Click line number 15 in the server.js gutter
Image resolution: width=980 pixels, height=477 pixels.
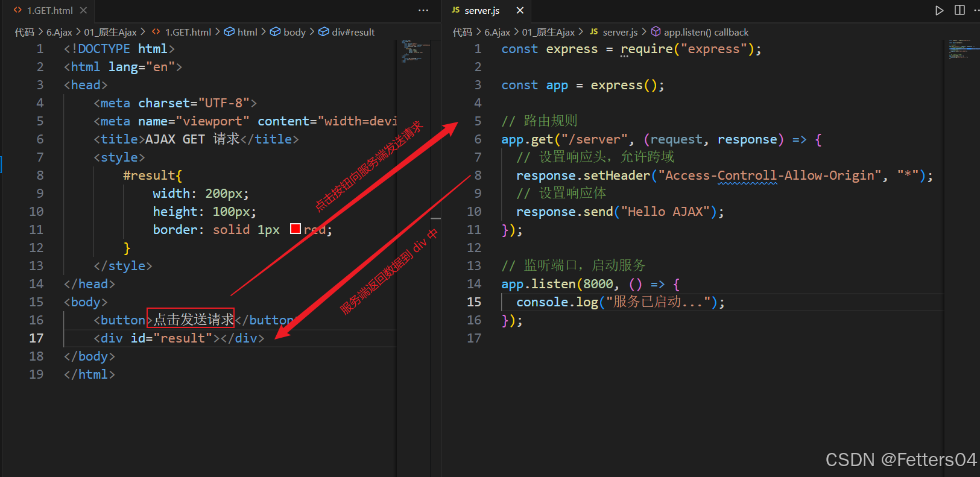[474, 302]
